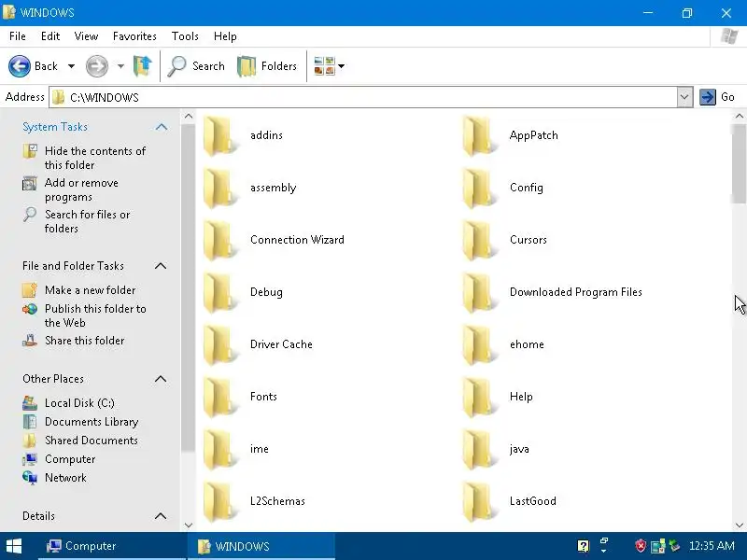Select the Fonts folder icon

[x=219, y=398]
